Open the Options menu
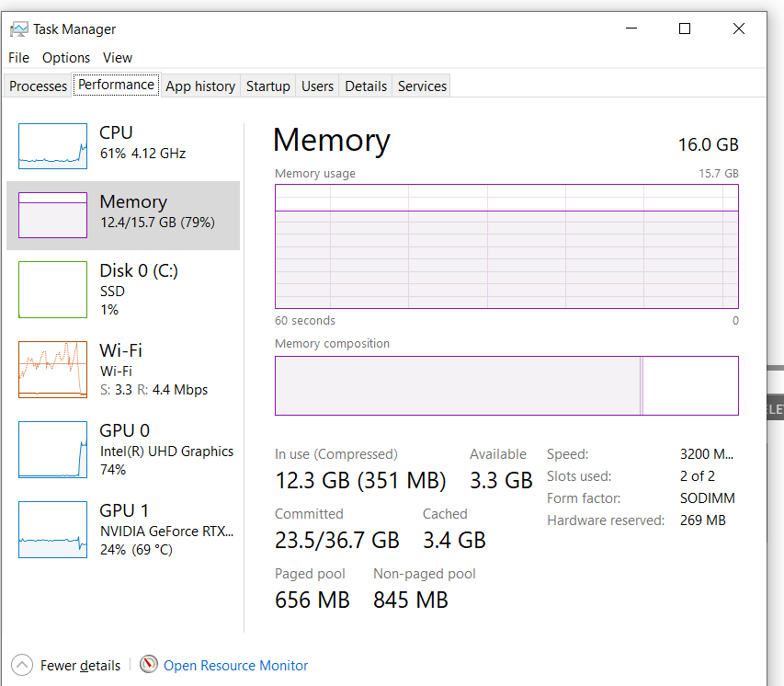 click(x=66, y=57)
